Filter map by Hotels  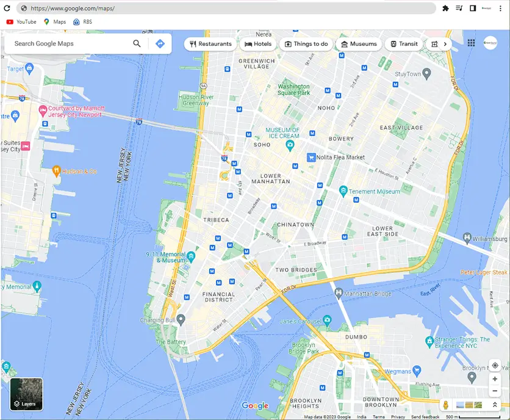258,44
